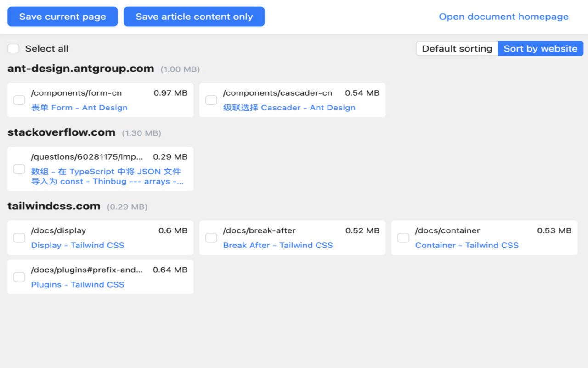The height and width of the screenshot is (368, 588).
Task: Open Plugins - Tailwind CSS link
Action: (x=78, y=284)
